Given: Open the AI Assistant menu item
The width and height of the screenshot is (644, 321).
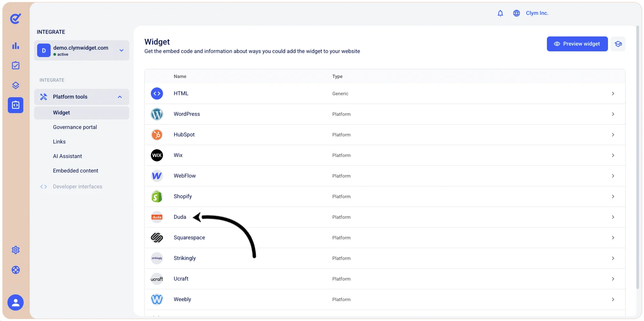Looking at the screenshot, I should pos(68,156).
